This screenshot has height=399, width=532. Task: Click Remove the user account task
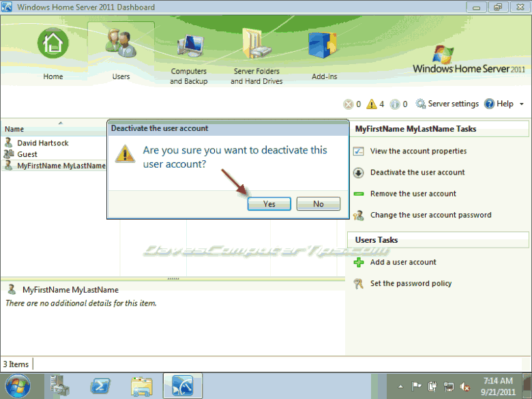pos(413,194)
